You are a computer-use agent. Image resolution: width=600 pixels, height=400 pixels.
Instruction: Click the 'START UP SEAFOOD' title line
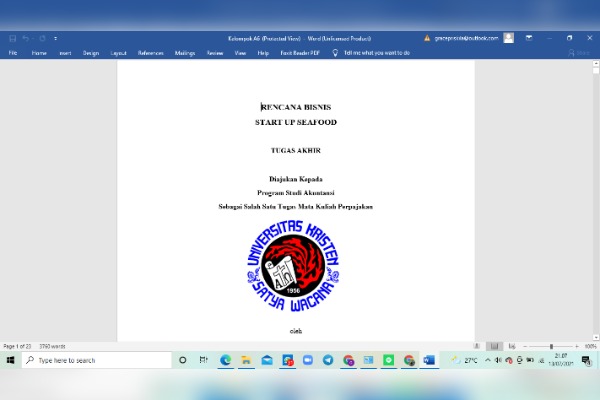pyautogui.click(x=296, y=122)
